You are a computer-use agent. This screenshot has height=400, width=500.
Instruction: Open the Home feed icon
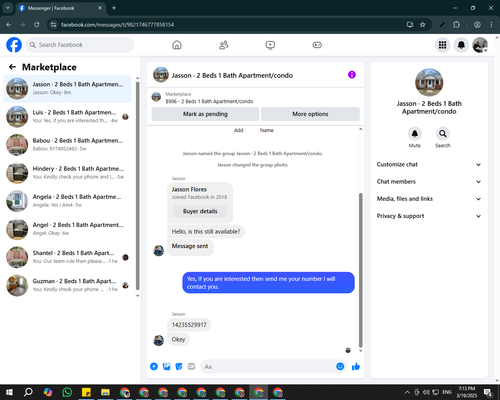[x=177, y=45]
